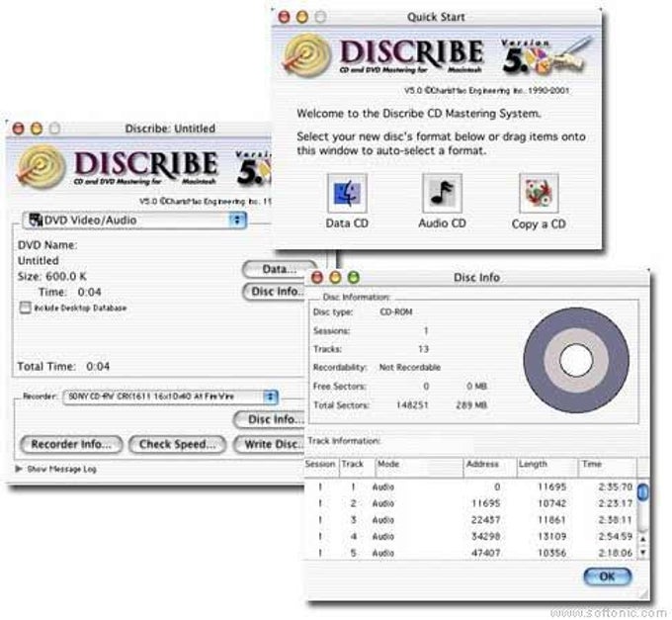
Task: Sort tracks by Track column header
Action: coord(358,467)
